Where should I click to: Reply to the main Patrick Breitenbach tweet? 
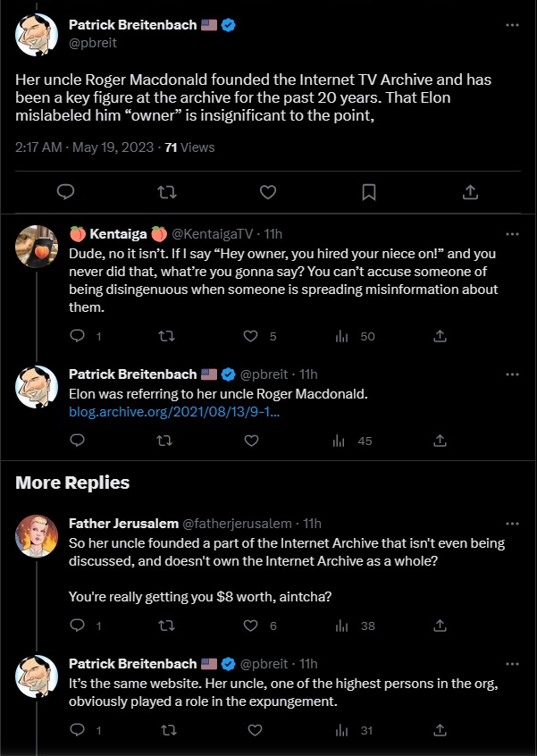click(x=65, y=192)
